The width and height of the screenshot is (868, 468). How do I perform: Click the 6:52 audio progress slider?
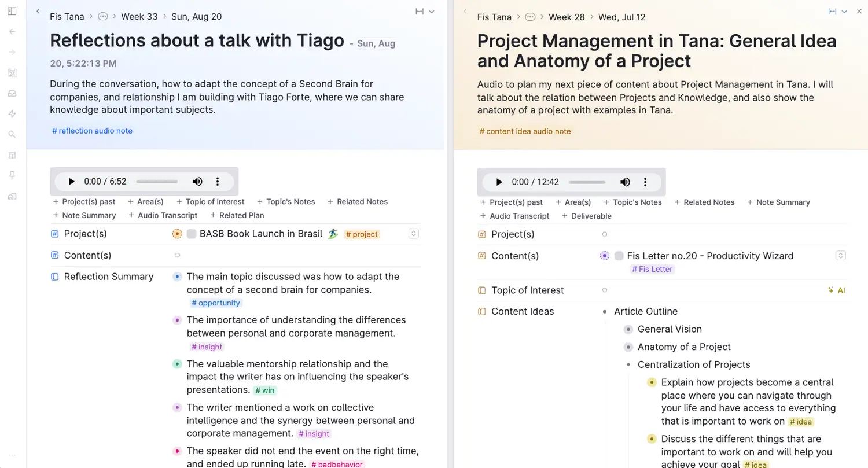[x=157, y=182]
